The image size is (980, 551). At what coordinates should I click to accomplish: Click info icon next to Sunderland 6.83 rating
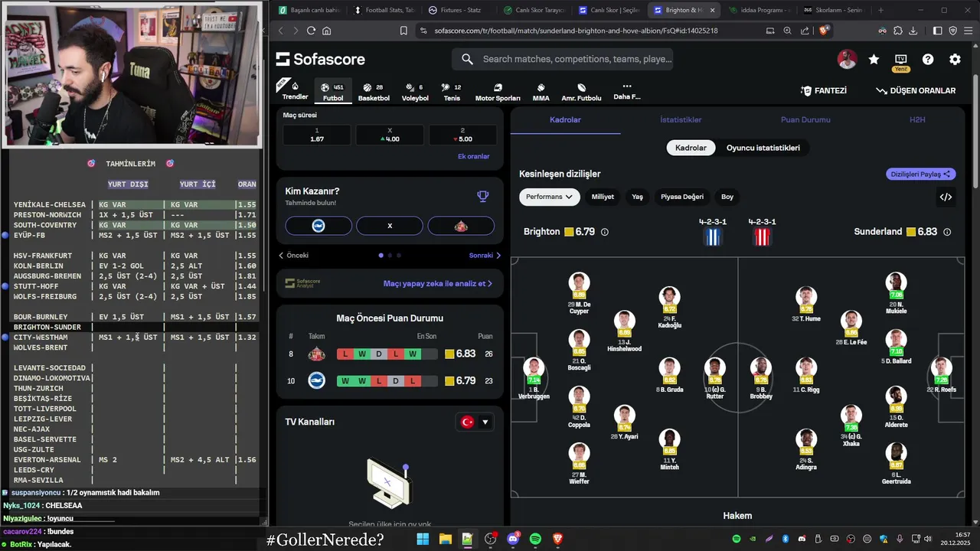click(947, 232)
